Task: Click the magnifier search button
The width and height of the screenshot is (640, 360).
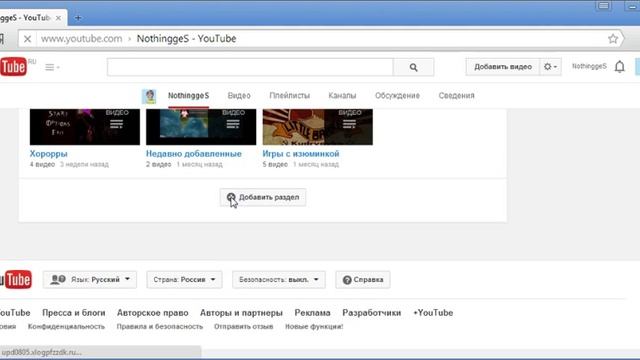Action: point(413,67)
